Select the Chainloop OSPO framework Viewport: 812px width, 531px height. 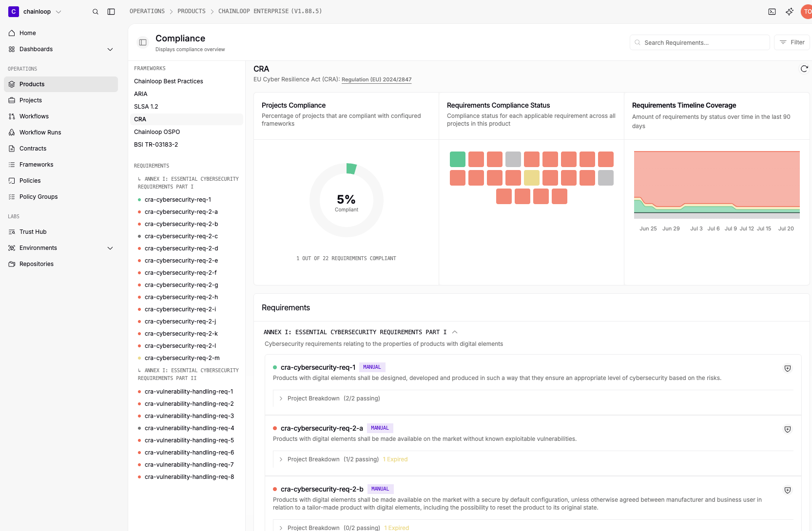click(x=157, y=132)
